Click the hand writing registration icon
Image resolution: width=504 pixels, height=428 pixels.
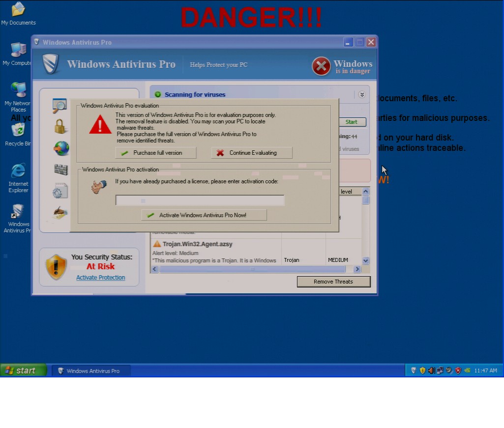click(x=60, y=212)
